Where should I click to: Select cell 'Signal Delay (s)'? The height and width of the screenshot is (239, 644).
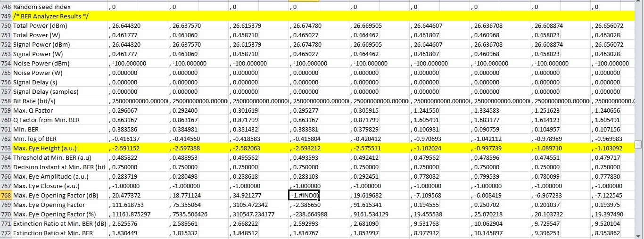coord(60,82)
